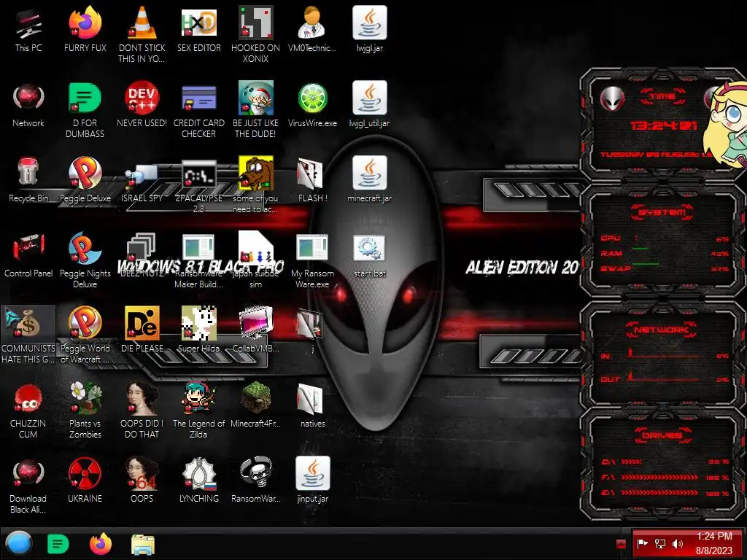Click the OUT row in NETWORK gadget
747x560 pixels.
[664, 378]
